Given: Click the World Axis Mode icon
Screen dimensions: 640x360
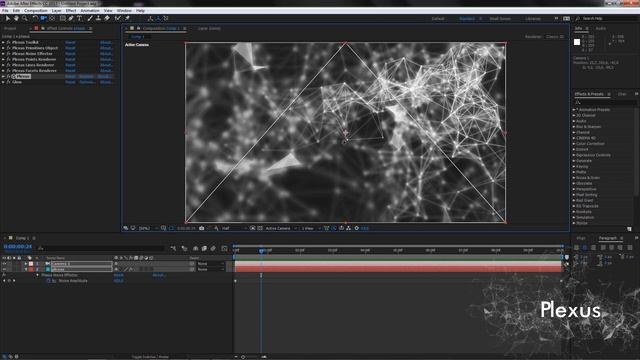Looking at the screenshot, I should coord(158,18).
